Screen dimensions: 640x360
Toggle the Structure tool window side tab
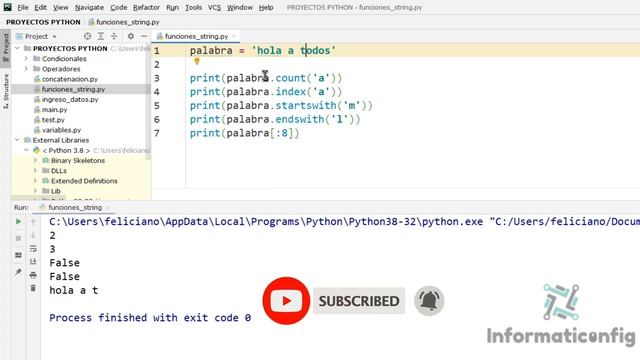[x=6, y=91]
